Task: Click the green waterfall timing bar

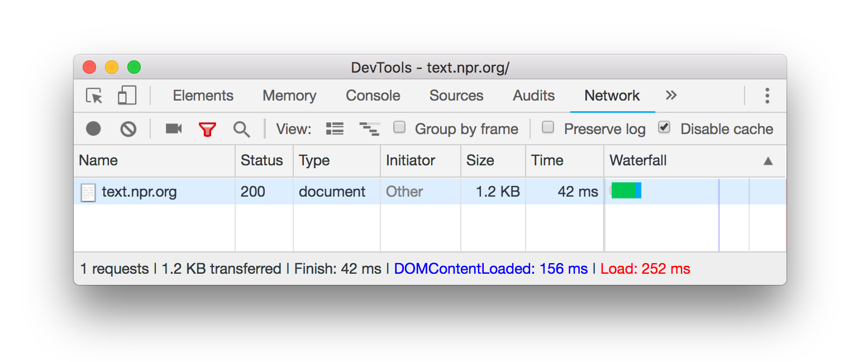Action: click(623, 190)
